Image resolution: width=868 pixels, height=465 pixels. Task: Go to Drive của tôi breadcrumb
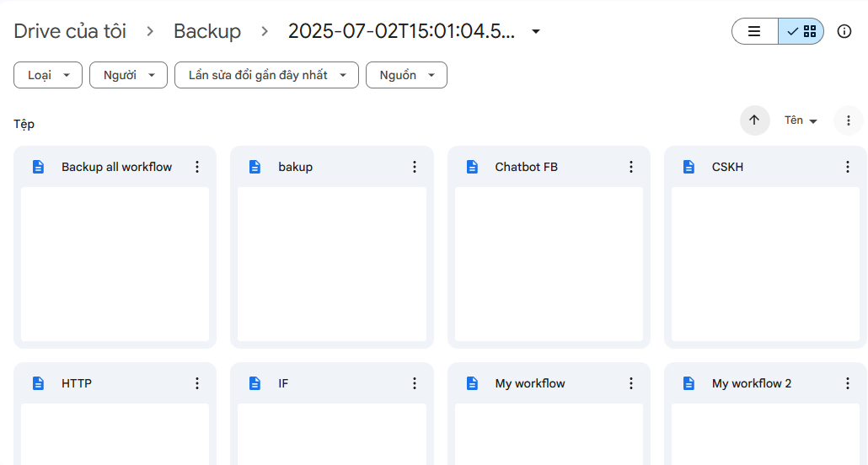coord(70,31)
